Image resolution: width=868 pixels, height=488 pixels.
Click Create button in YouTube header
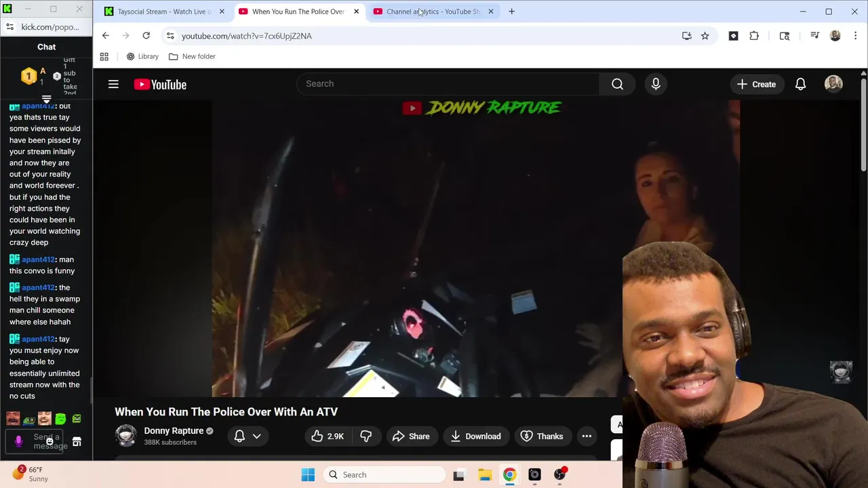756,84
